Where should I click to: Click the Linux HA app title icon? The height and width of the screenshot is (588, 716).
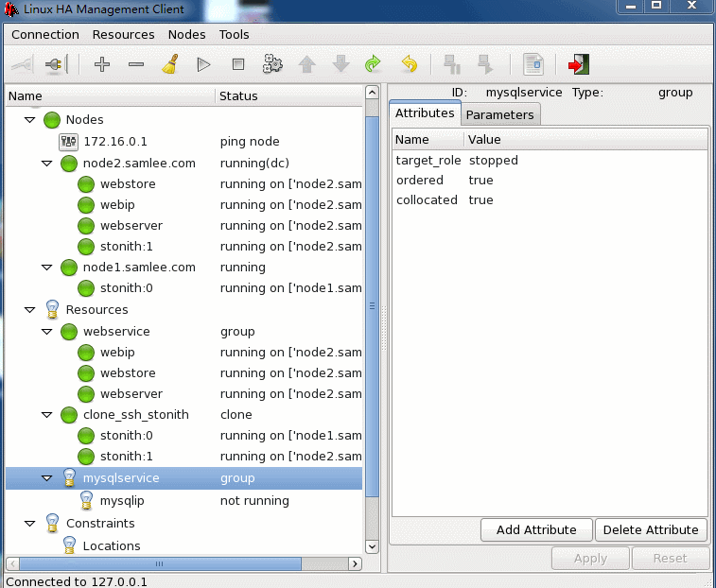[x=10, y=9]
